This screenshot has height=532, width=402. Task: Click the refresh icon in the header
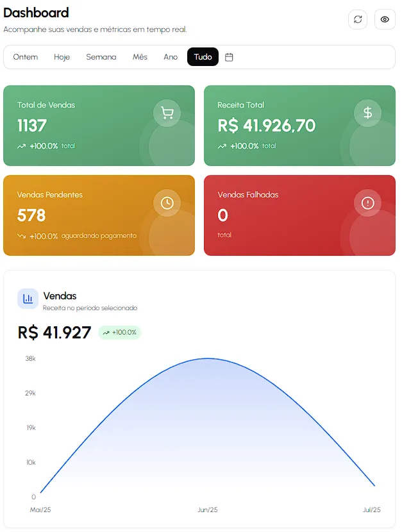[358, 19]
